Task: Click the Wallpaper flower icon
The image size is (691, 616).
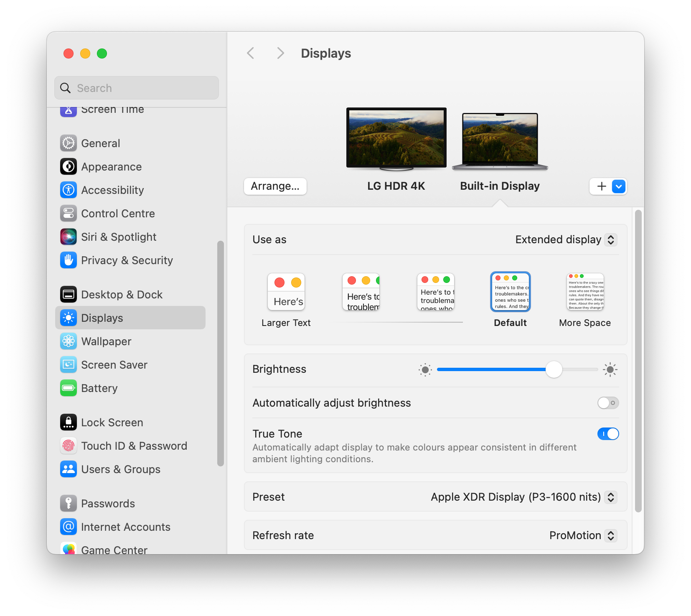Action: [69, 341]
